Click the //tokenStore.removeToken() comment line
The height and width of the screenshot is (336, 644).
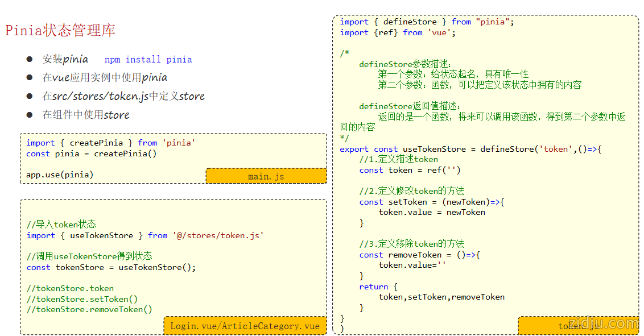coord(89,309)
